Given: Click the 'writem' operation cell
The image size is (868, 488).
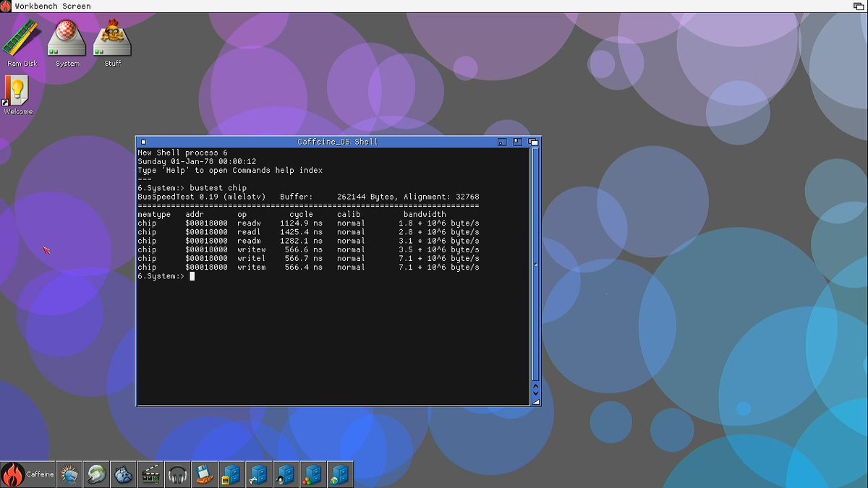Looking at the screenshot, I should (x=252, y=267).
